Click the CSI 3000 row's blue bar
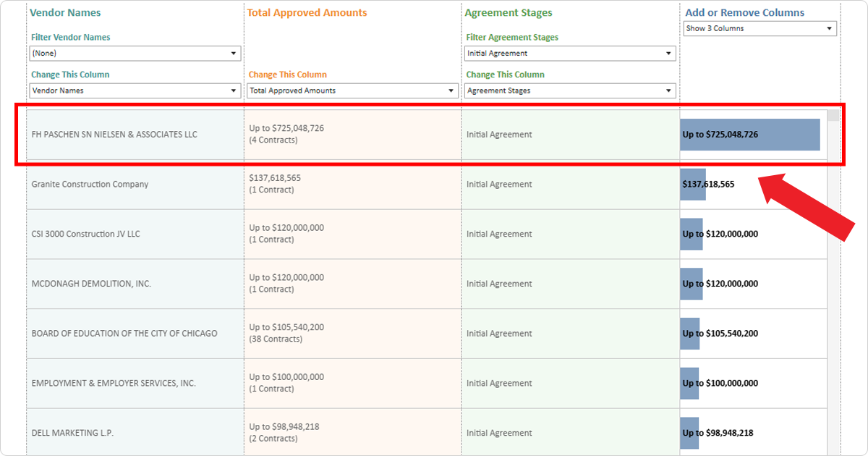The image size is (868, 456). click(x=692, y=235)
